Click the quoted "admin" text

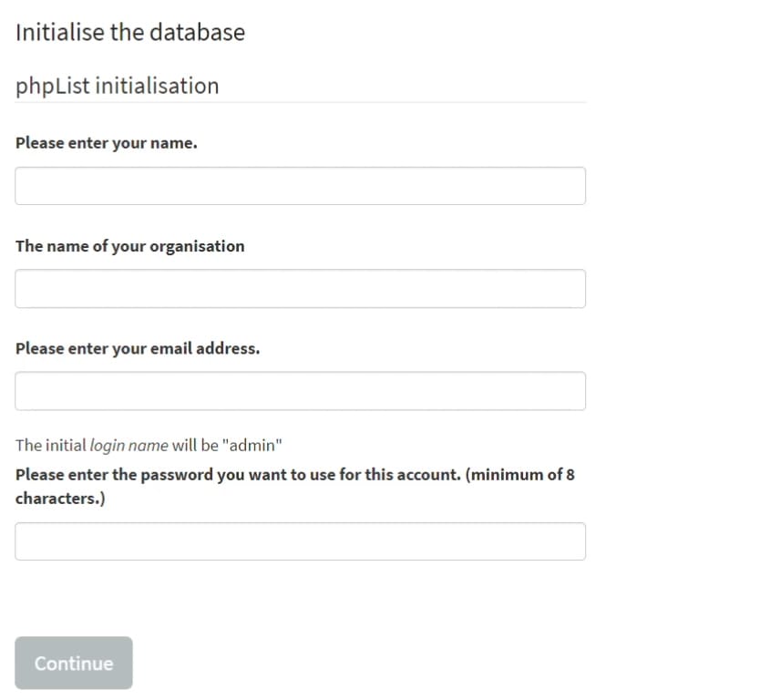pyautogui.click(x=252, y=446)
